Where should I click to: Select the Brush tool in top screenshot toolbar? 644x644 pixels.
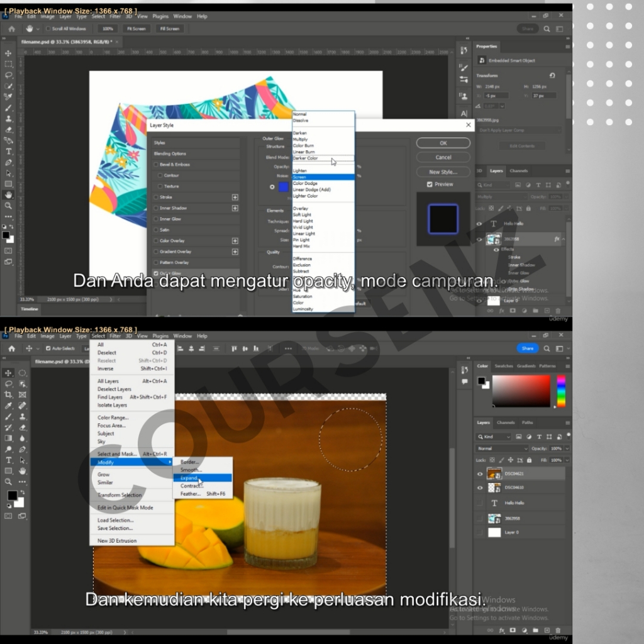[8, 108]
